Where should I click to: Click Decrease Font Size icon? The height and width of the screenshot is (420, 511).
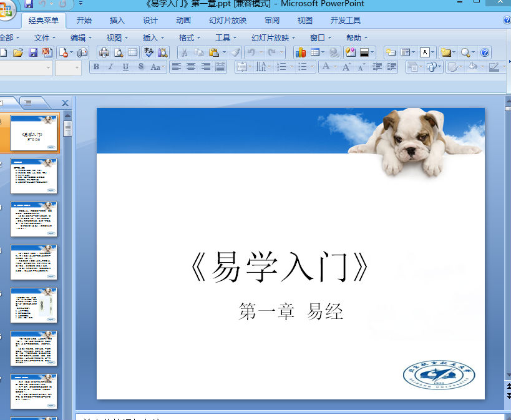(x=361, y=67)
